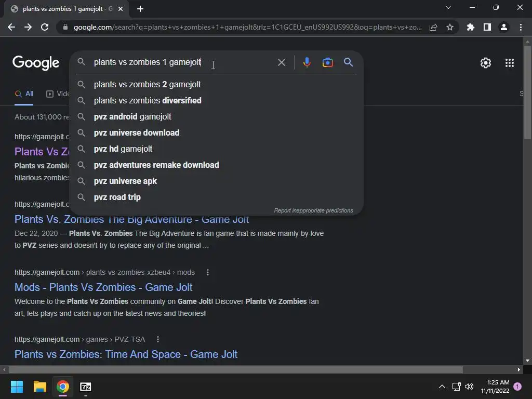This screenshot has height=399, width=532.
Task: Select suggestion pvz hd gamejolt
Action: point(216,149)
